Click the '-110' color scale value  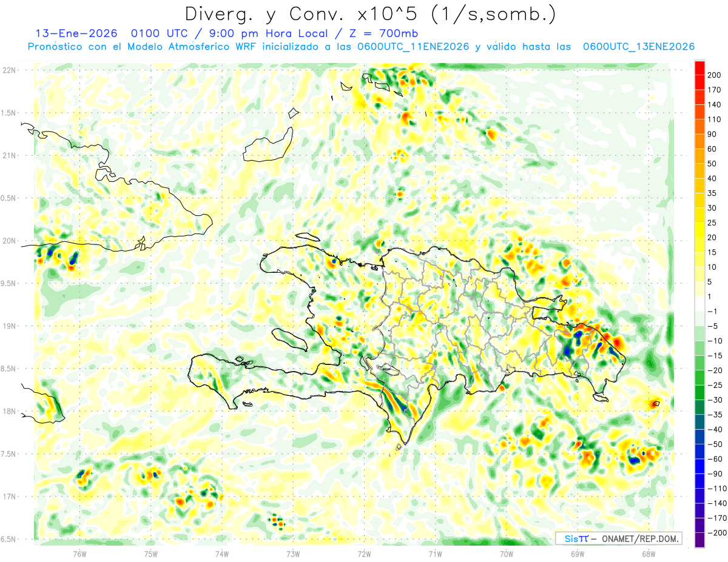click(x=716, y=488)
